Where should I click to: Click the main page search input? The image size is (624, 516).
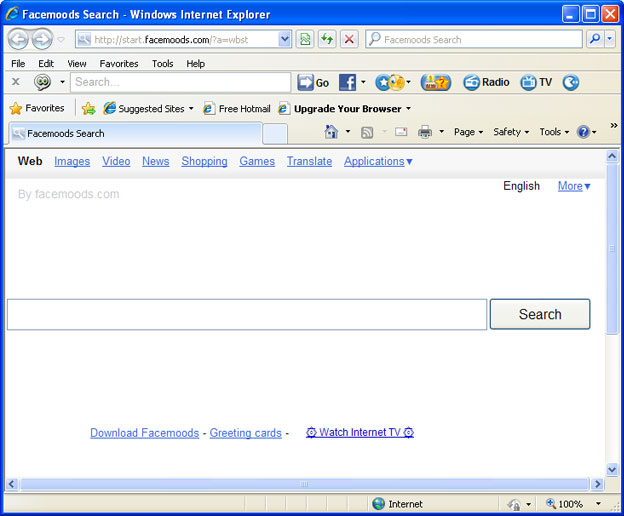coord(247,314)
